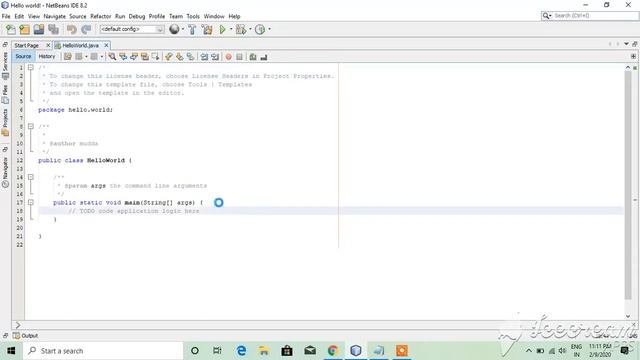Switch to History view
The image size is (640, 360).
[x=47, y=56]
